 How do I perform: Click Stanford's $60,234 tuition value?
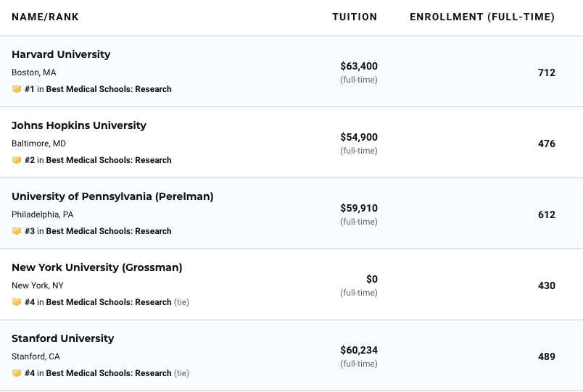pyautogui.click(x=359, y=350)
